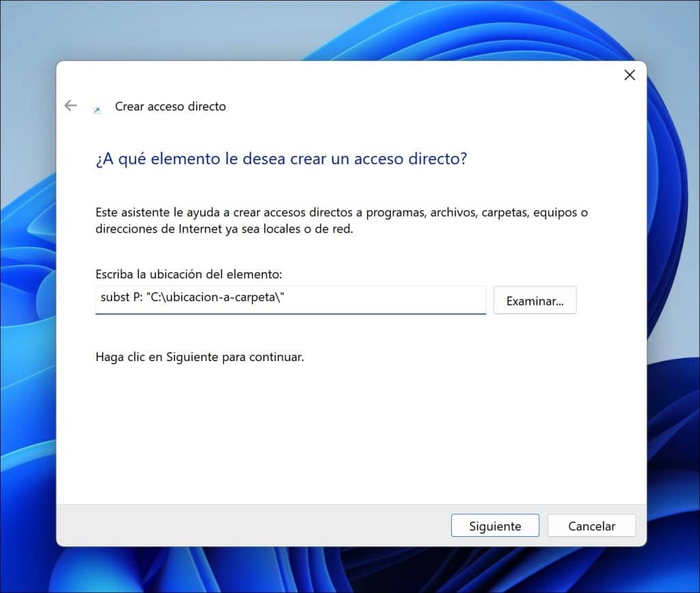Open the Examinar... browse dialog

(535, 300)
